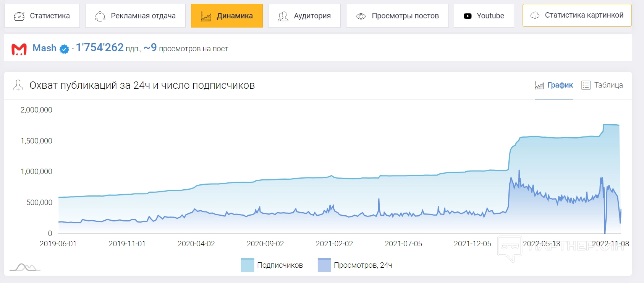Click the red Mash channel logo
Viewport: 644px width, 283px height.
coord(19,49)
